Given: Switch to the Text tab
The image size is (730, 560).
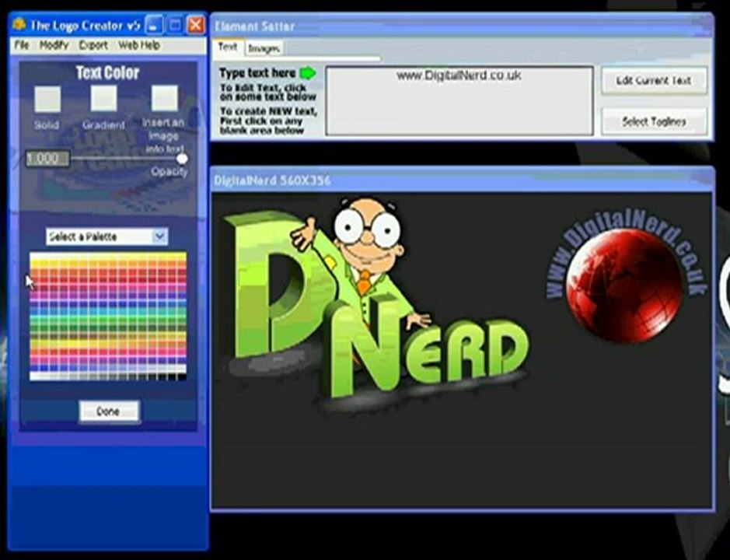Looking at the screenshot, I should [x=228, y=47].
